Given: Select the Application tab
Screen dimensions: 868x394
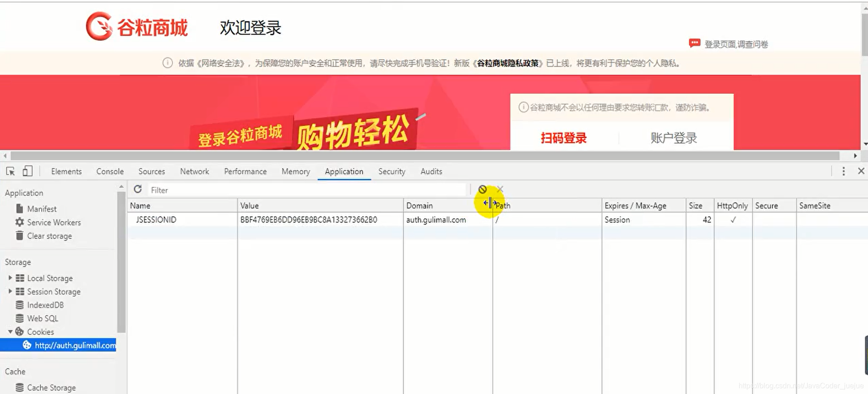Looking at the screenshot, I should click(344, 172).
